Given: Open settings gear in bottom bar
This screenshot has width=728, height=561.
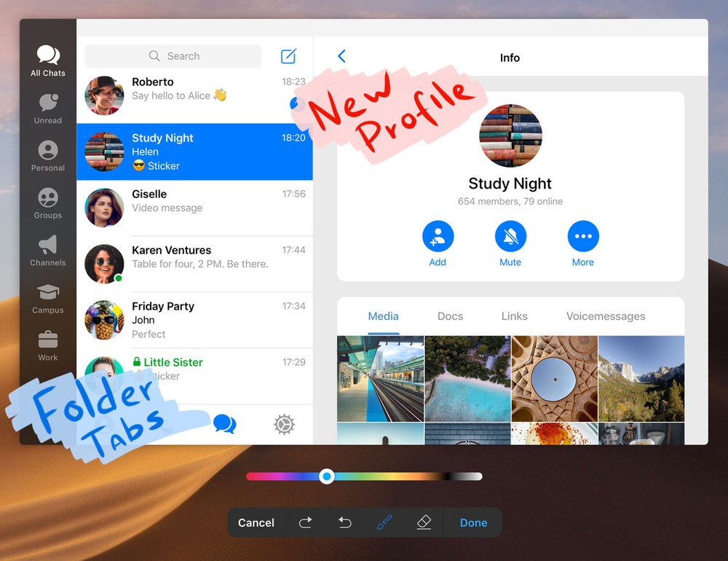Looking at the screenshot, I should [x=284, y=424].
